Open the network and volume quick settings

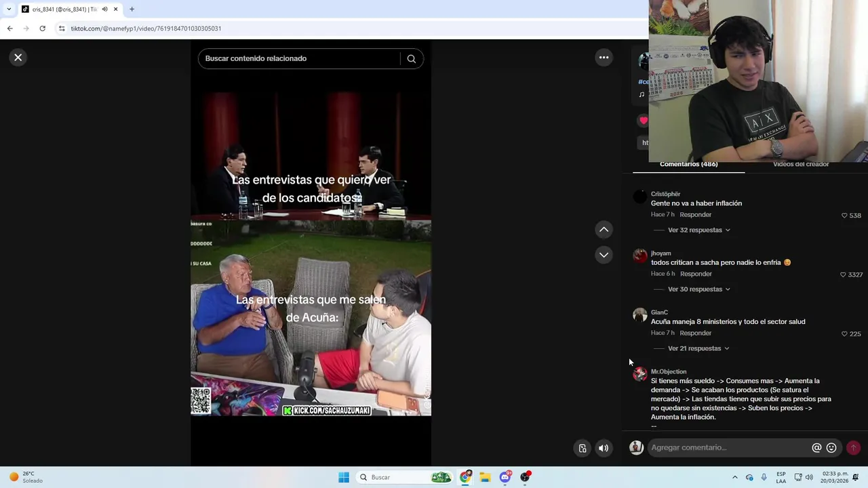pos(804,477)
